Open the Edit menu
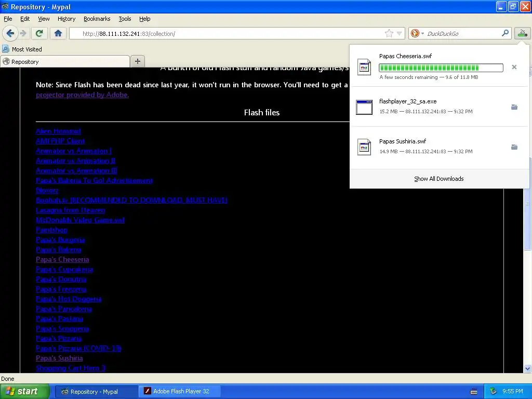The width and height of the screenshot is (532, 399). [x=25, y=19]
